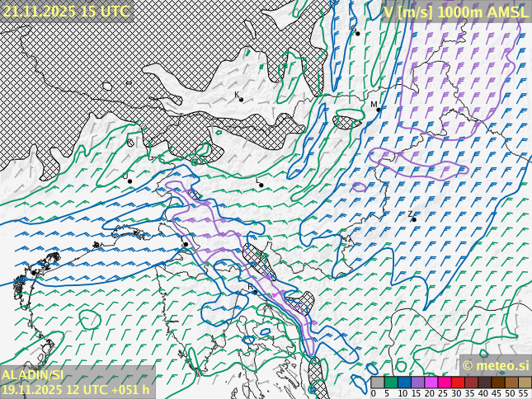Image resolution: width=532 pixels, height=399 pixels.
Task: Click the city marker labeled G
Action: [x=357, y=33]
